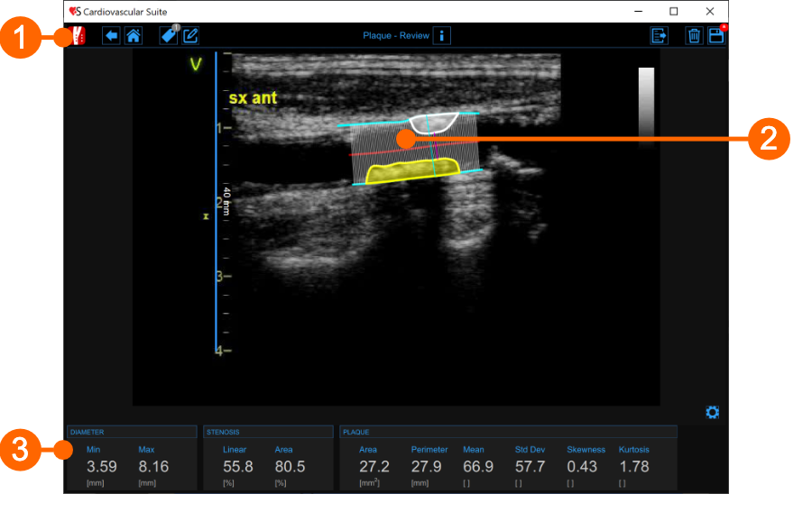Click the grayscale bar on the ultrasound image
812x512 pixels.
pyautogui.click(x=646, y=104)
